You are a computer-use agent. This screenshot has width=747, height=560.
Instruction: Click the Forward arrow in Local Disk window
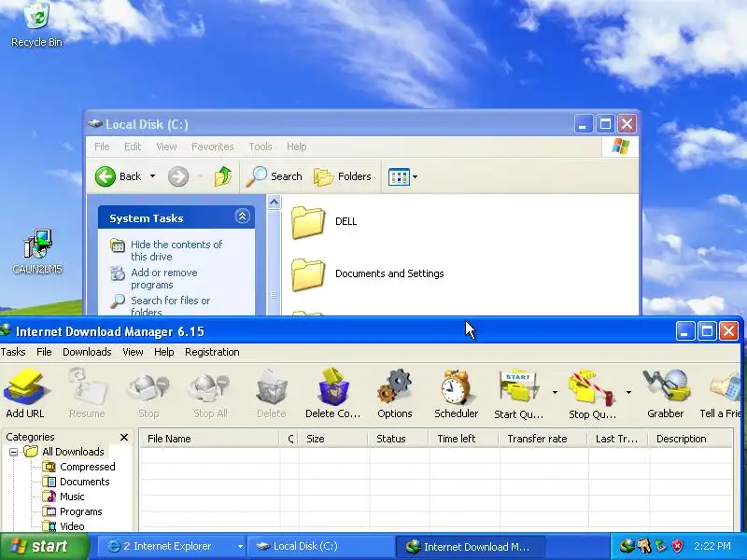click(178, 176)
